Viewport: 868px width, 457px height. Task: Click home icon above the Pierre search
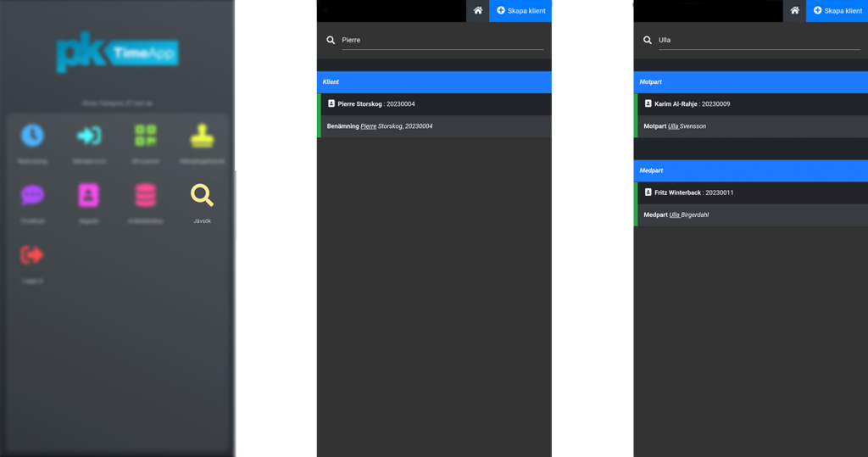[478, 11]
